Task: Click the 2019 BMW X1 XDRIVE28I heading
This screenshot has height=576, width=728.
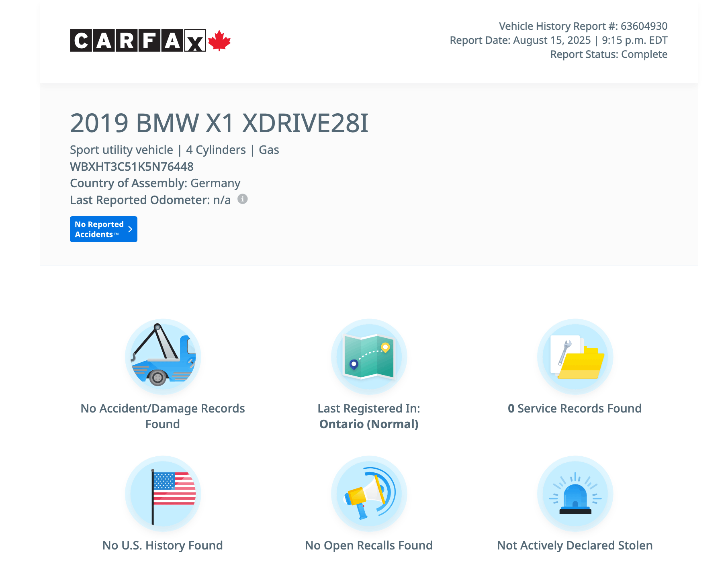Action: coord(219,123)
